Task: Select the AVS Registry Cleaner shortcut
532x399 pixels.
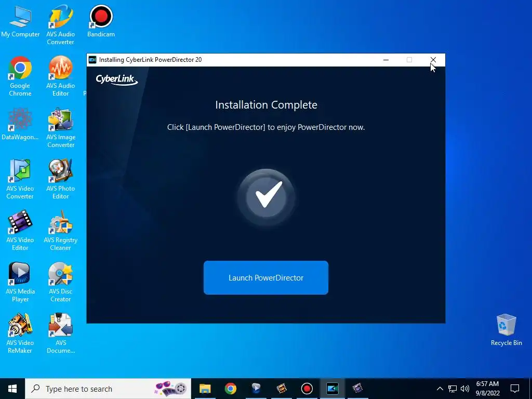Action: [x=60, y=231]
